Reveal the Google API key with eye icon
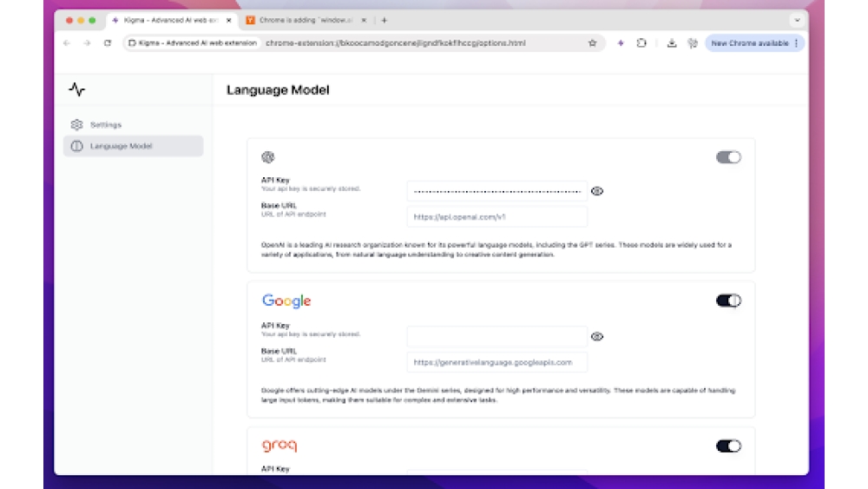 click(x=597, y=337)
